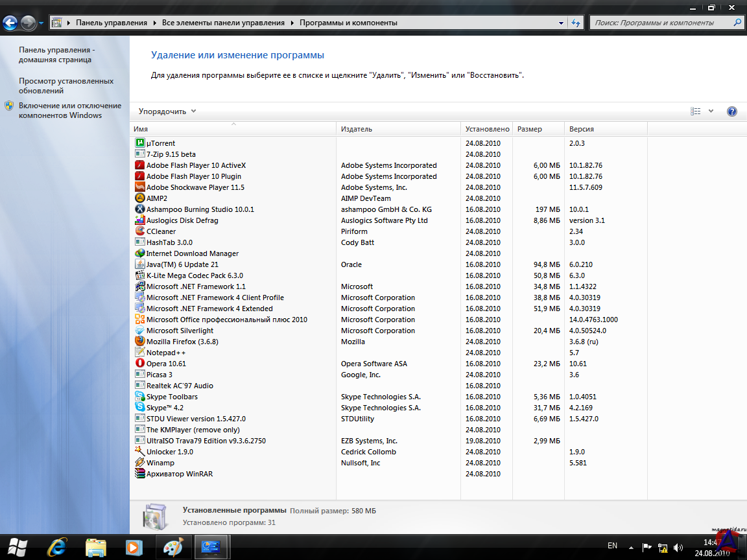The height and width of the screenshot is (560, 747).
Task: Click the Internet Download Manager icon
Action: (139, 253)
